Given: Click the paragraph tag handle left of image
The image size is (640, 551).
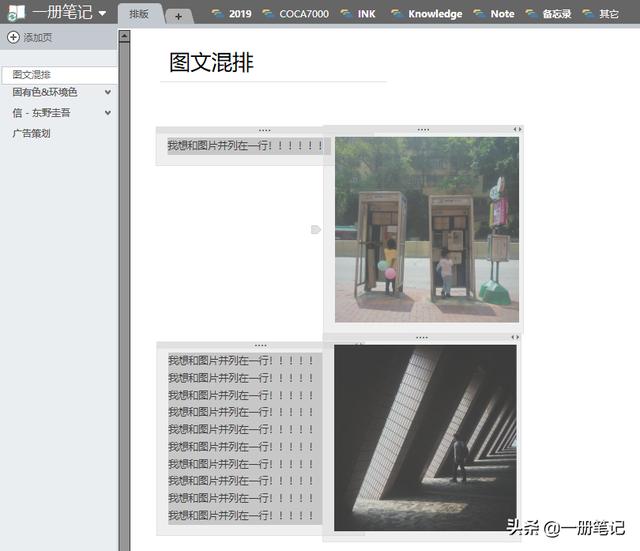Looking at the screenshot, I should pyautogui.click(x=316, y=230).
